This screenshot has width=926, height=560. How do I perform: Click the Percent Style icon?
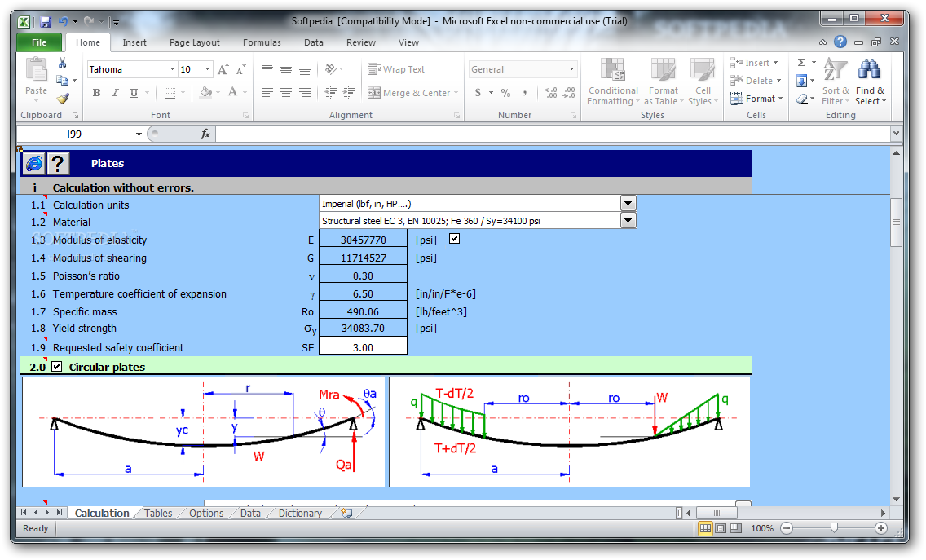click(x=505, y=93)
